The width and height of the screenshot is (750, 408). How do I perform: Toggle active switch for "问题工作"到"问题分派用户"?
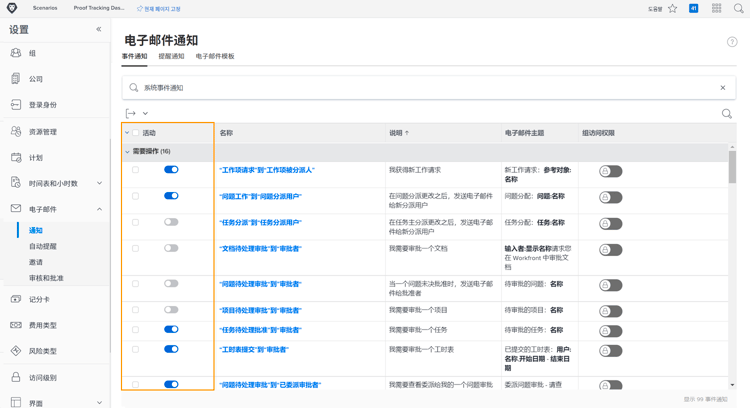pos(171,196)
